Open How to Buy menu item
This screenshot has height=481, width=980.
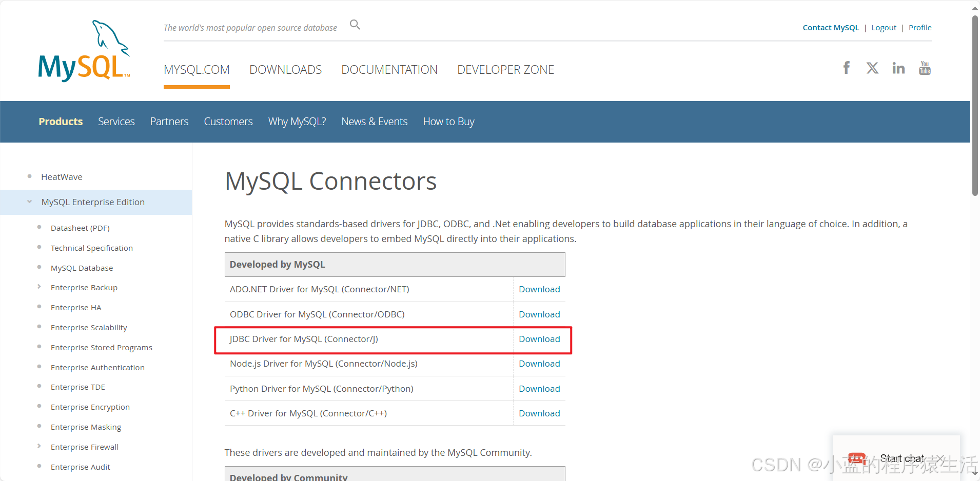[x=448, y=122]
